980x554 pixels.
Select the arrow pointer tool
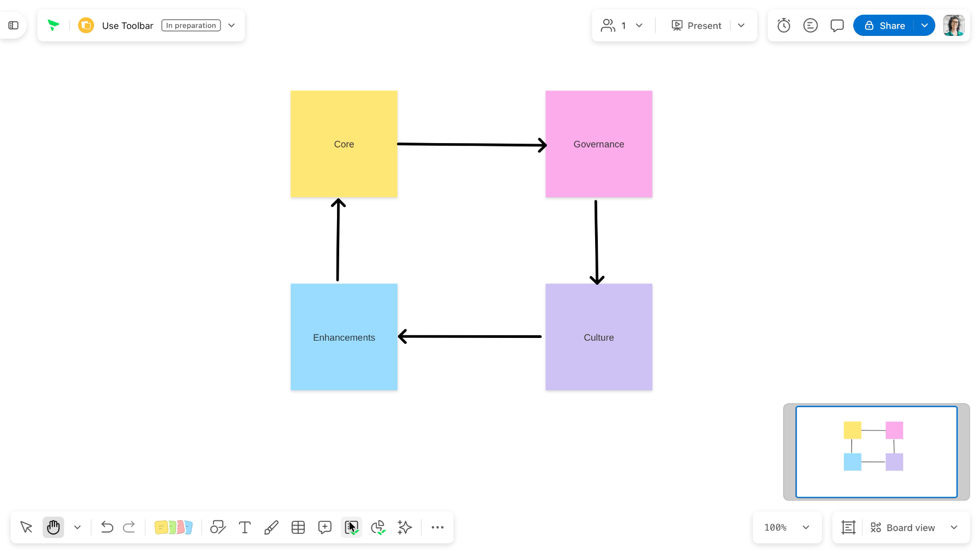tap(26, 527)
